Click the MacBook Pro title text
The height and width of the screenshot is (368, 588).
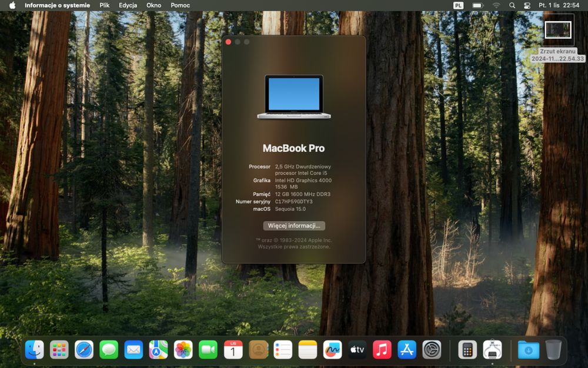(x=293, y=148)
